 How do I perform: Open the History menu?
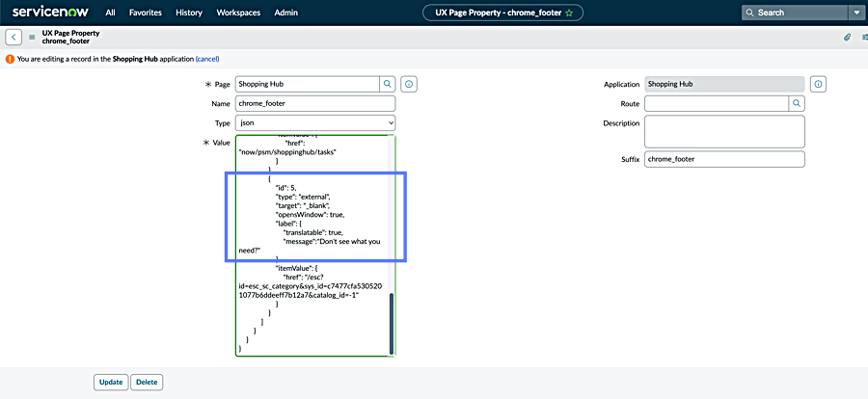click(x=189, y=13)
